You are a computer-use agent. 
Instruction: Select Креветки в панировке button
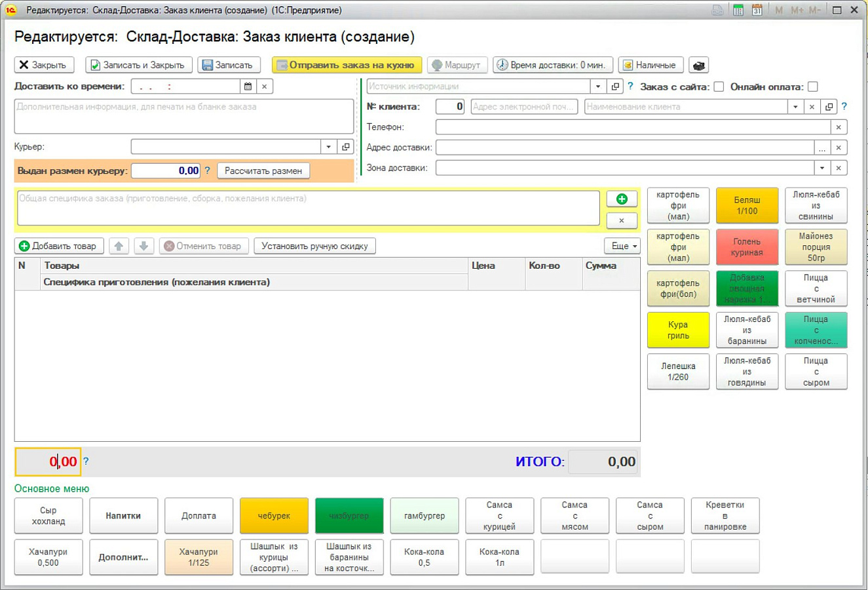point(725,516)
